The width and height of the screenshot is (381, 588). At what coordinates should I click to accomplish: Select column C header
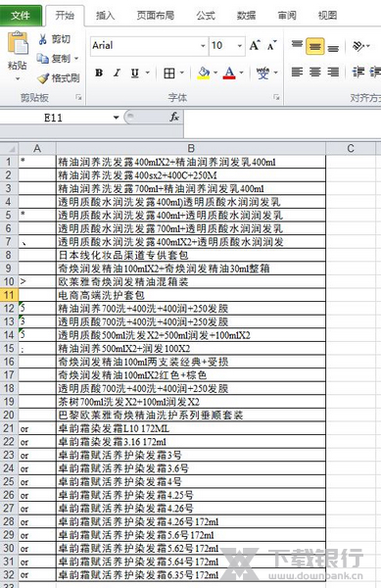coord(351,149)
